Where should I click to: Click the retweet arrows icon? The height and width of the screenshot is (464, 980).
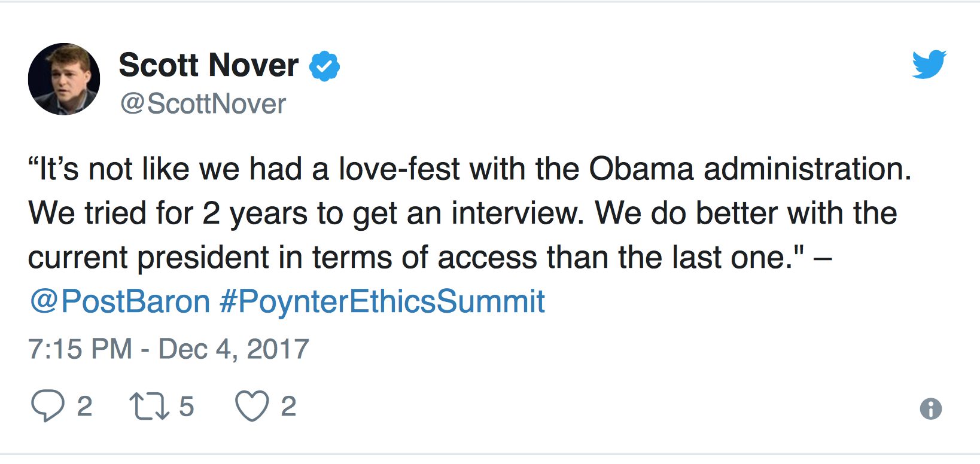click(150, 406)
